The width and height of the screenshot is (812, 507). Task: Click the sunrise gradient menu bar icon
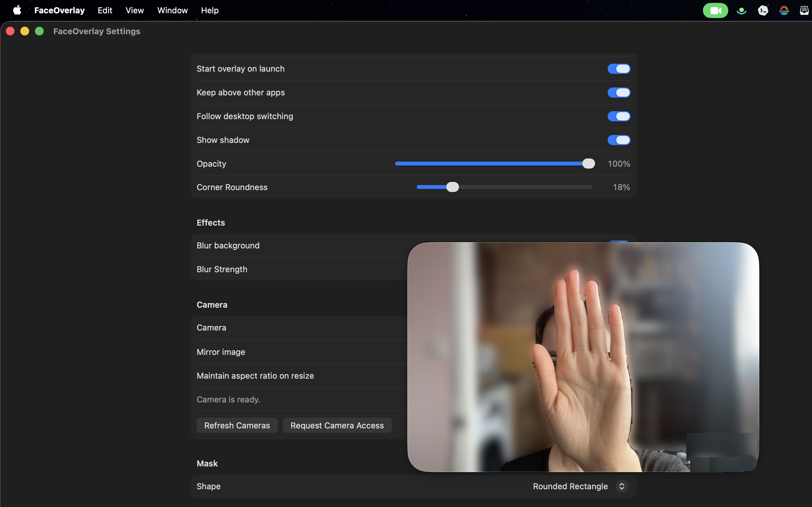point(784,10)
